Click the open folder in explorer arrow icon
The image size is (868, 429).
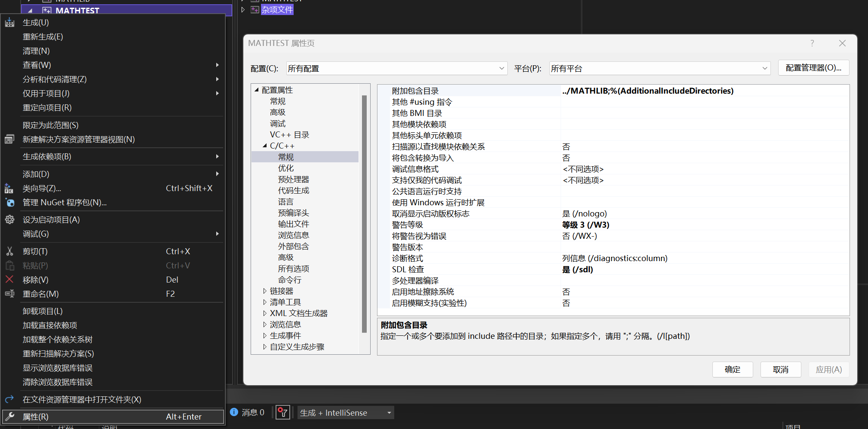point(9,399)
